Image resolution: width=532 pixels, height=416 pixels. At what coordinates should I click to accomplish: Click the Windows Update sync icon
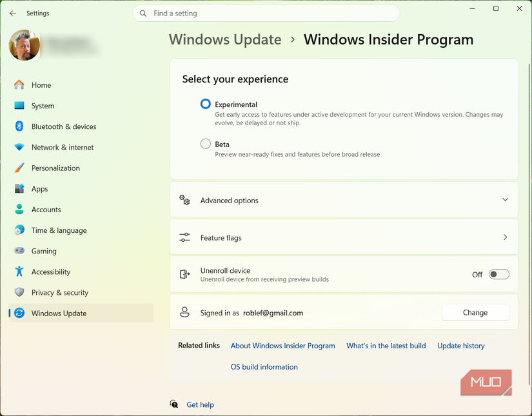tap(19, 313)
